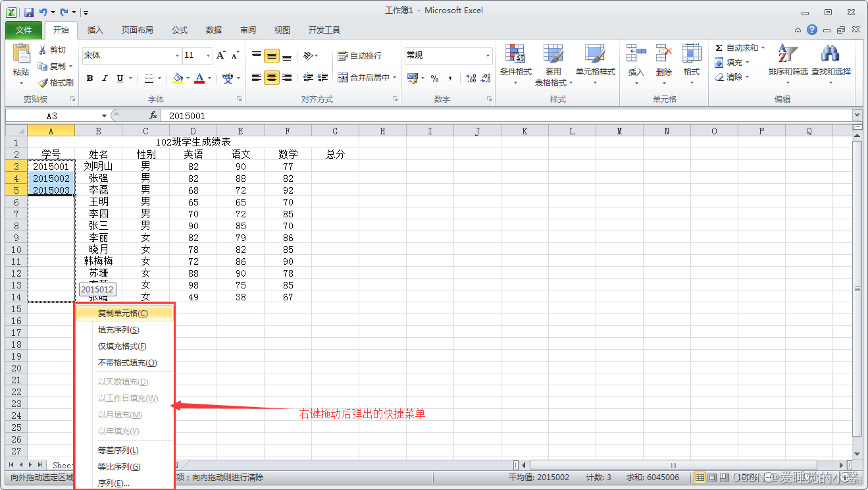This screenshot has width=868, height=490.
Task: Click the borders icon in font group
Action: click(x=149, y=78)
